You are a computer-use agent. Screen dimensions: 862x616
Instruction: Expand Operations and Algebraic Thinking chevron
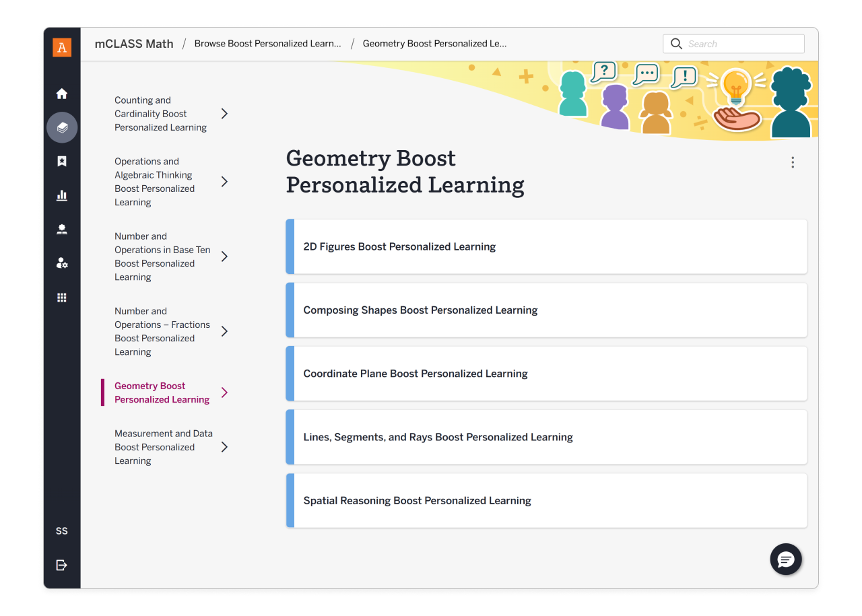tap(225, 181)
